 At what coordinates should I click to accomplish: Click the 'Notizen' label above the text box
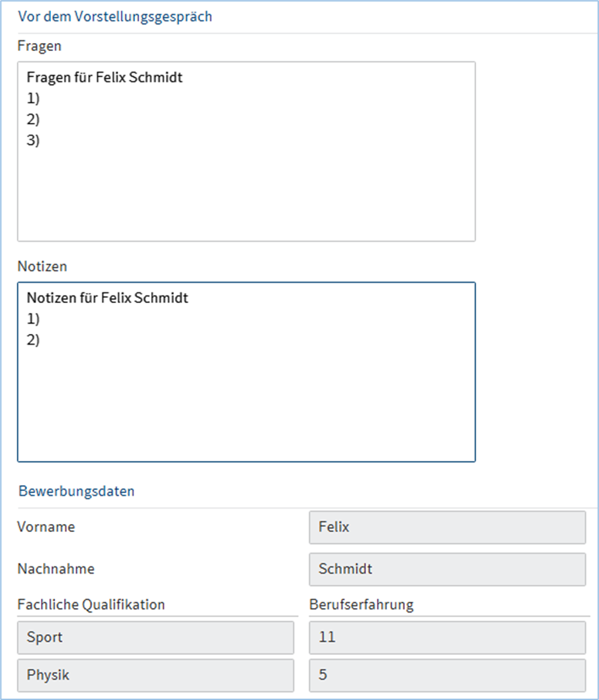42,267
